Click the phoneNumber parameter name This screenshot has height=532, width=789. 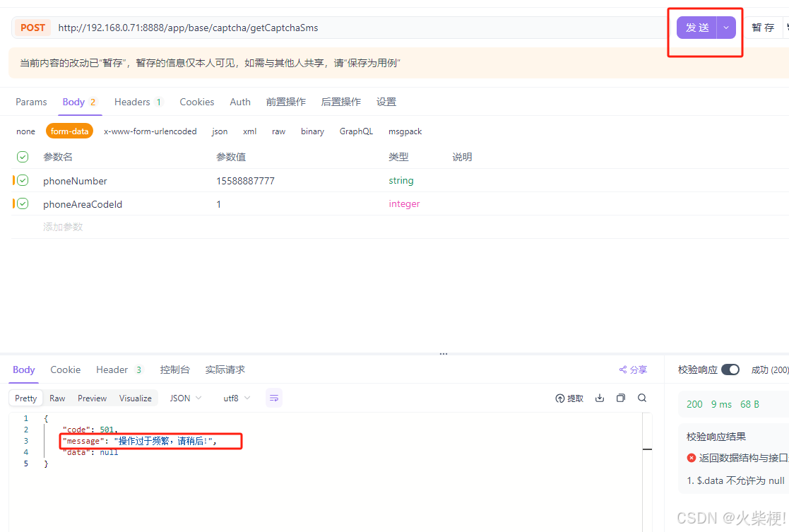[x=75, y=181]
